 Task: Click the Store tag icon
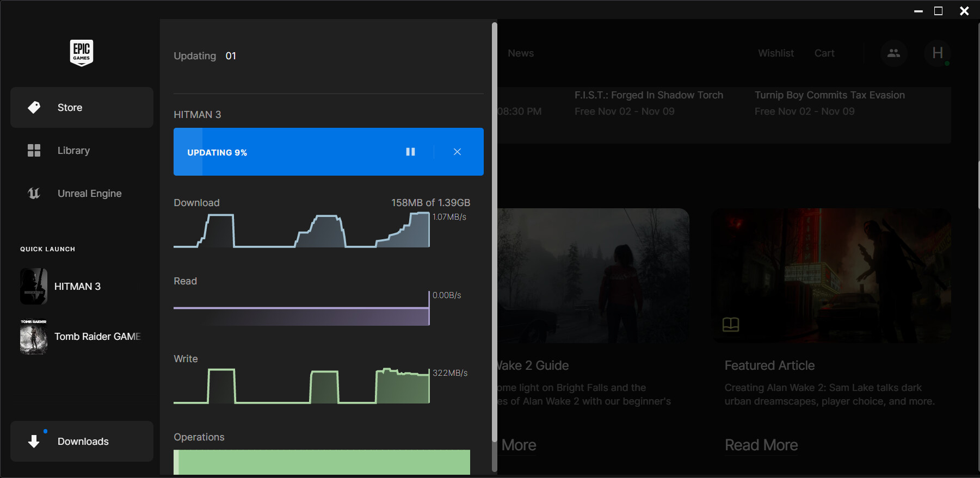[x=34, y=108]
